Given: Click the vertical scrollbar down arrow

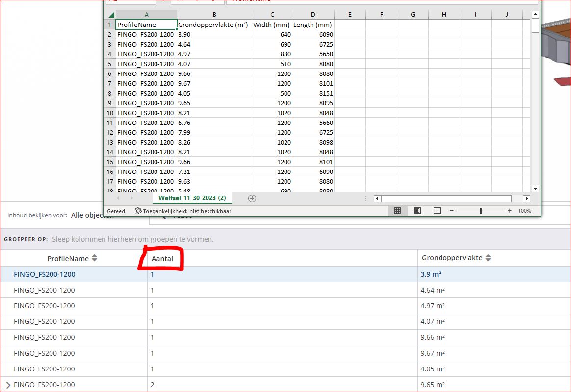Looking at the screenshot, I should click(535, 188).
